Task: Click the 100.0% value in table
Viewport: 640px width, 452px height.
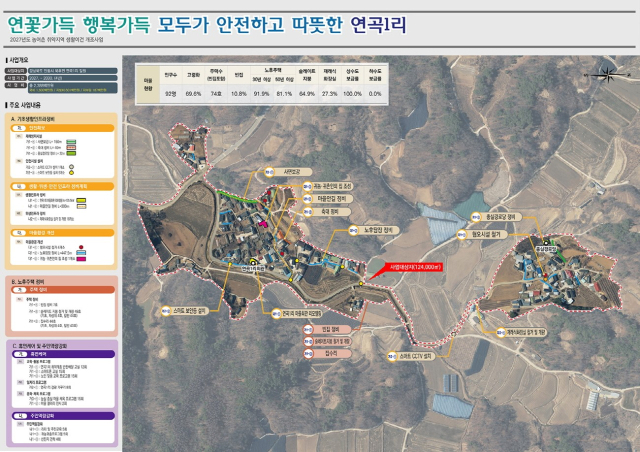Action: point(353,94)
